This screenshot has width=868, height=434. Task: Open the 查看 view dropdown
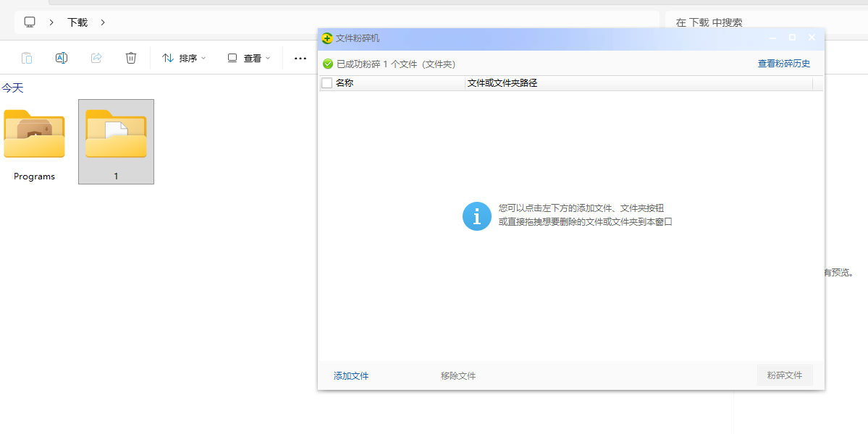249,58
